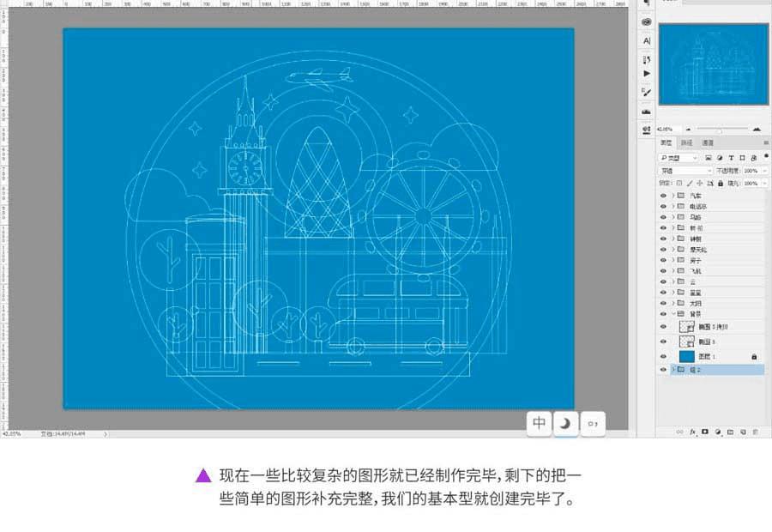Switch to the 通道 tab
The width and height of the screenshot is (772, 532).
pyautogui.click(x=708, y=142)
